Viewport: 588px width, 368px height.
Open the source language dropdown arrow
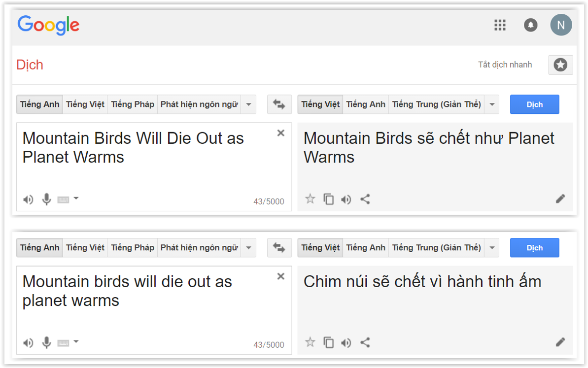[x=248, y=104]
